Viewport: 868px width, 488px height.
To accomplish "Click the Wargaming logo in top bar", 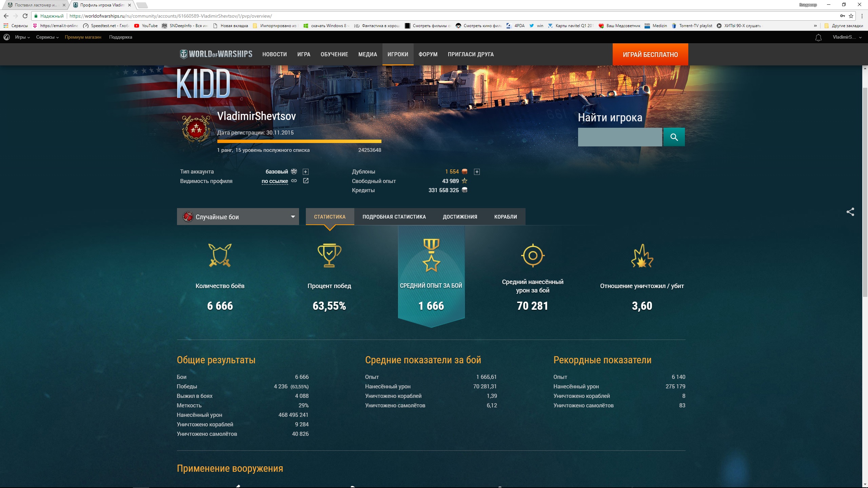I will pyautogui.click(x=6, y=37).
